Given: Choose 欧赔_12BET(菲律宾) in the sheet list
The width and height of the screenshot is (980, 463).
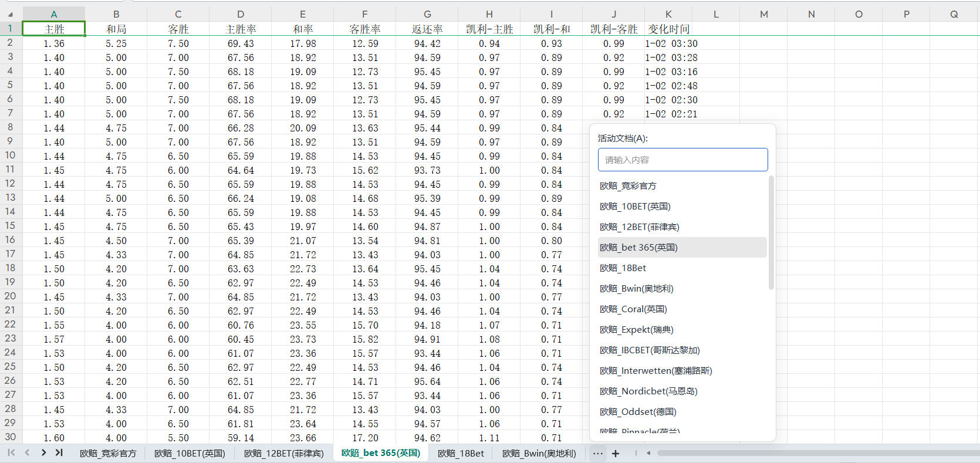Looking at the screenshot, I should pos(682,227).
